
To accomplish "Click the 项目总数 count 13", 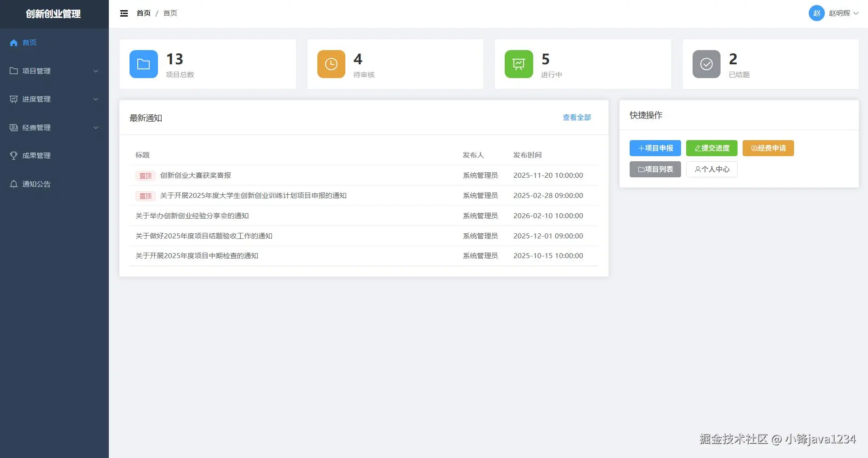I will (175, 59).
